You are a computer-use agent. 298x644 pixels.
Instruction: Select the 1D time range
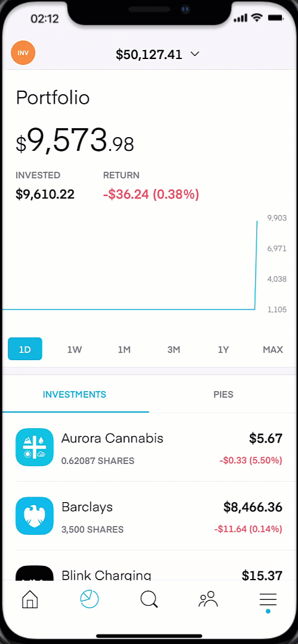(25, 349)
